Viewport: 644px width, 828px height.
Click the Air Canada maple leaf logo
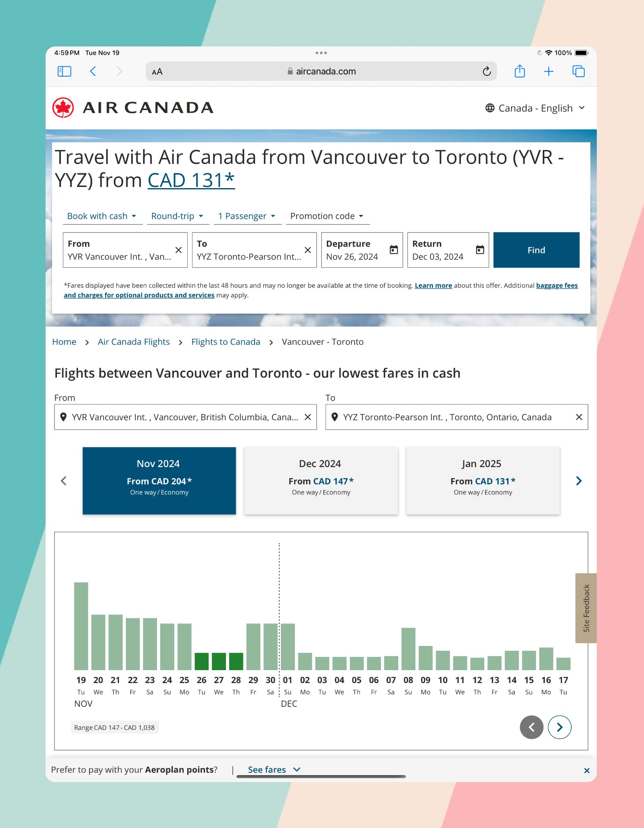click(x=63, y=107)
